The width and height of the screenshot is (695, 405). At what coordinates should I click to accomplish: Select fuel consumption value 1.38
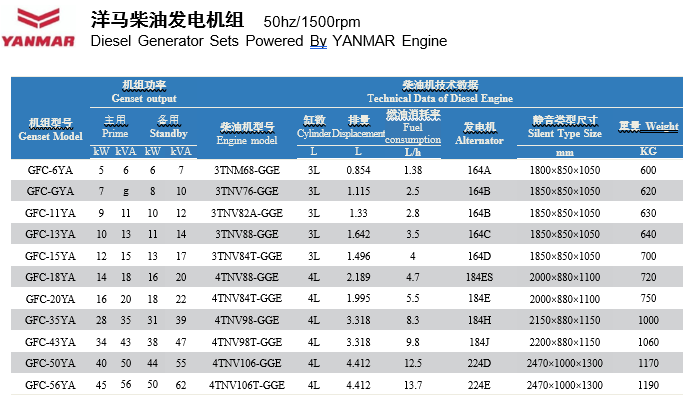[413, 170]
